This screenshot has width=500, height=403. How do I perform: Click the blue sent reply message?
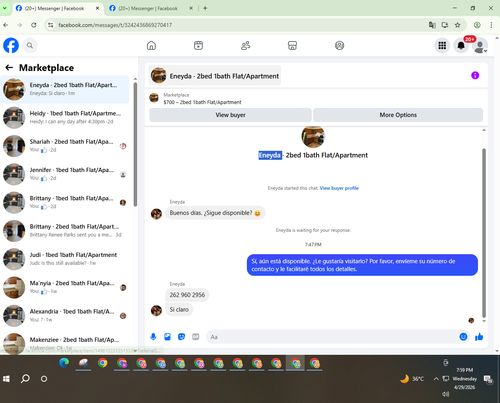click(362, 265)
